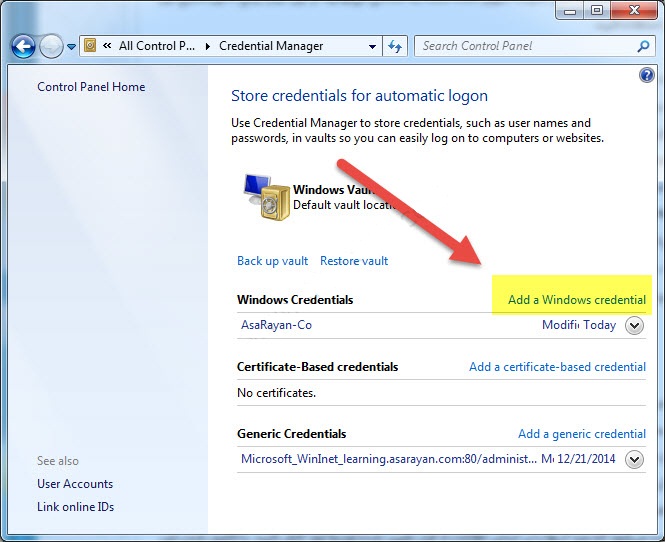The width and height of the screenshot is (665, 542).
Task: Open User Accounts under See also
Action: coord(75,484)
